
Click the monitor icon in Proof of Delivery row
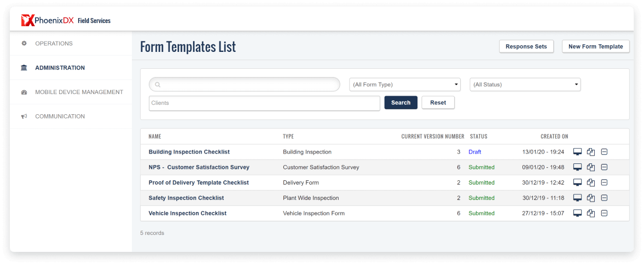point(577,182)
